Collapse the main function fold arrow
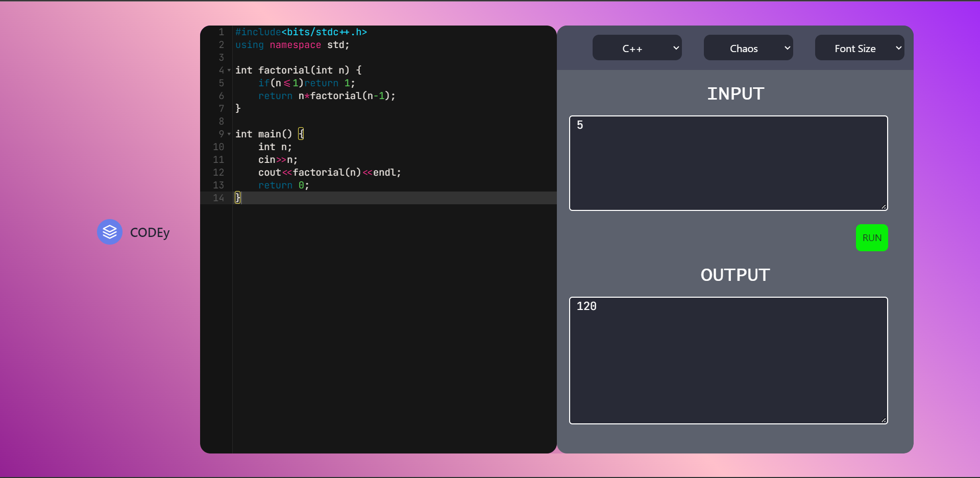The image size is (980, 478). tap(229, 134)
